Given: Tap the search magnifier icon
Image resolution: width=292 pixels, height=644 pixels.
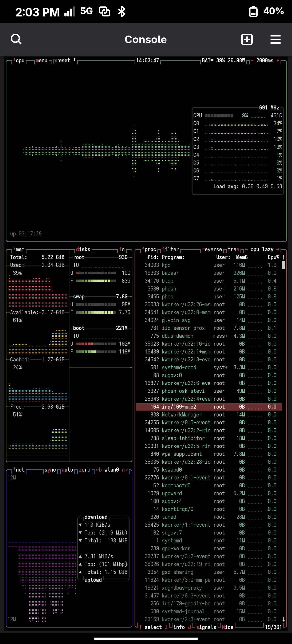Looking at the screenshot, I should (16, 39).
